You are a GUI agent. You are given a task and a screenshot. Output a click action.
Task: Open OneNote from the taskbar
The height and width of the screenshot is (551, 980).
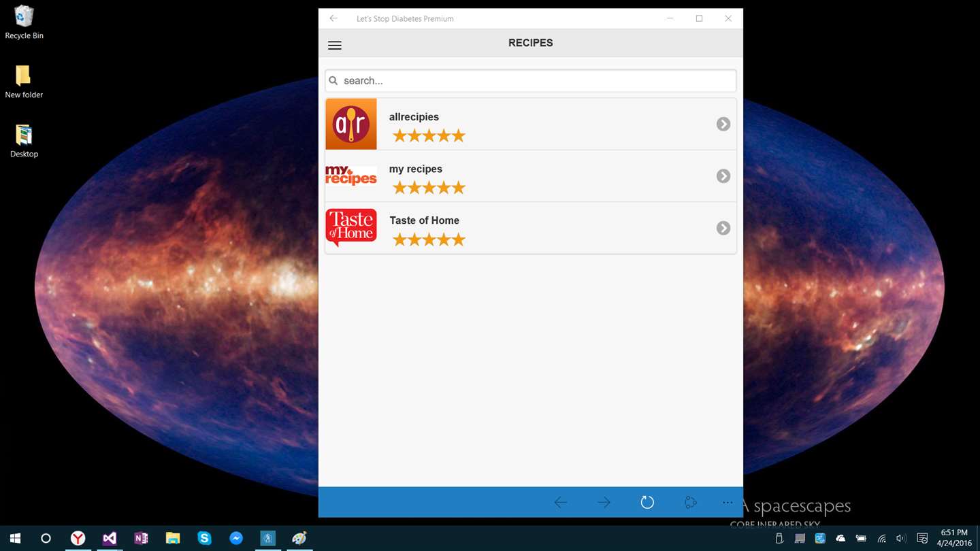(x=141, y=538)
